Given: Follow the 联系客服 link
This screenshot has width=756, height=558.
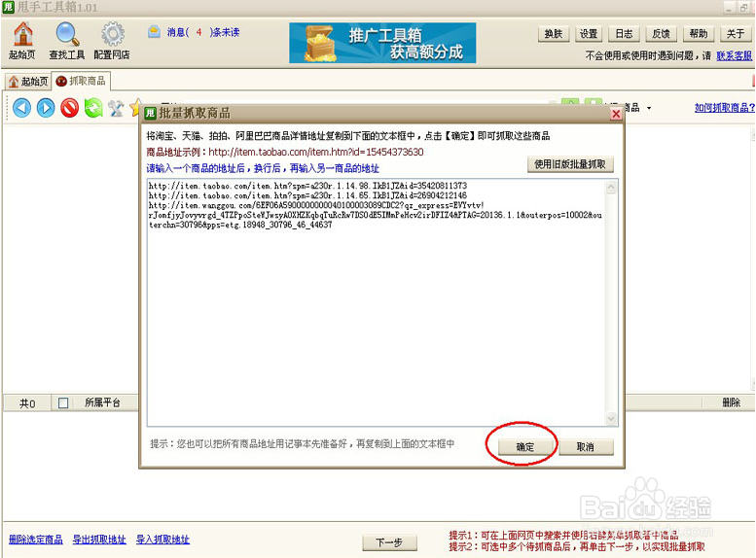Looking at the screenshot, I should [x=734, y=55].
